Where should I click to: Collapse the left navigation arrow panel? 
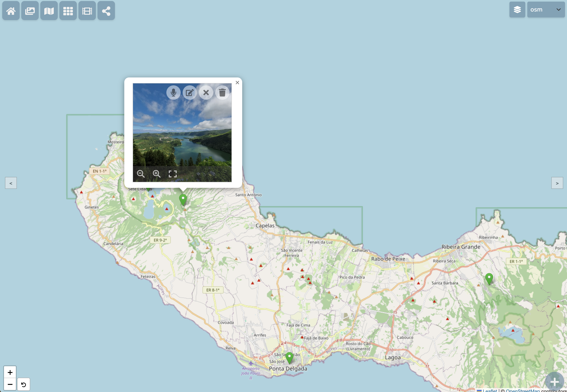coord(11,183)
